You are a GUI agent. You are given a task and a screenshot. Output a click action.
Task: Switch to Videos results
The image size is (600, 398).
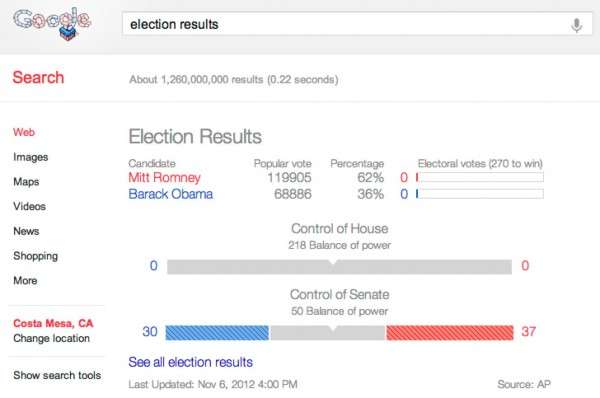(29, 206)
